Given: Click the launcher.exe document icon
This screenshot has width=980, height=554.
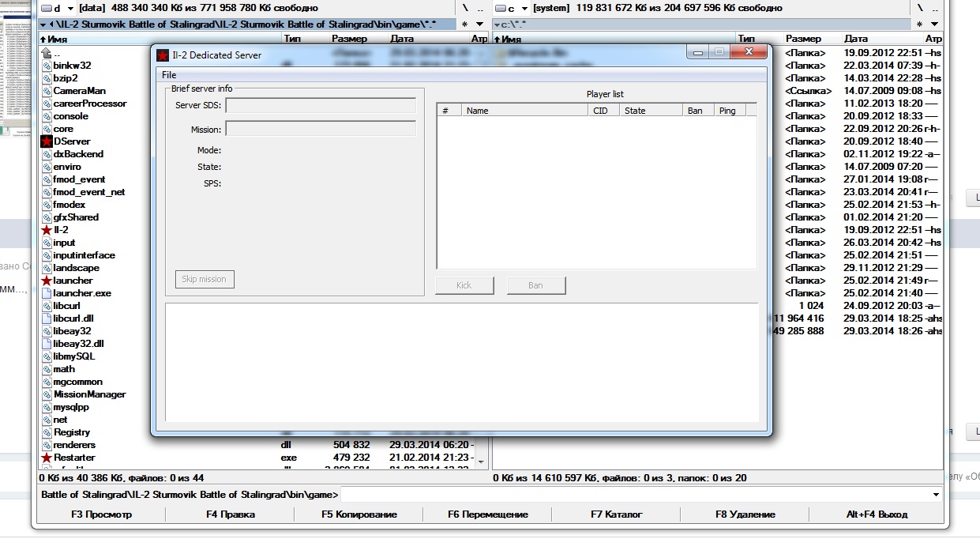Looking at the screenshot, I should [47, 293].
